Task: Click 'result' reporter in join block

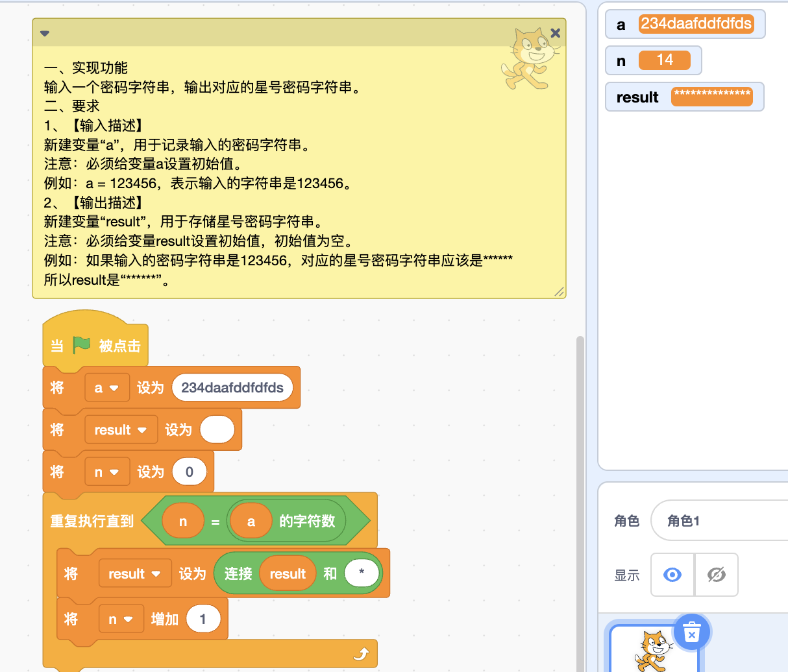Action: click(288, 573)
